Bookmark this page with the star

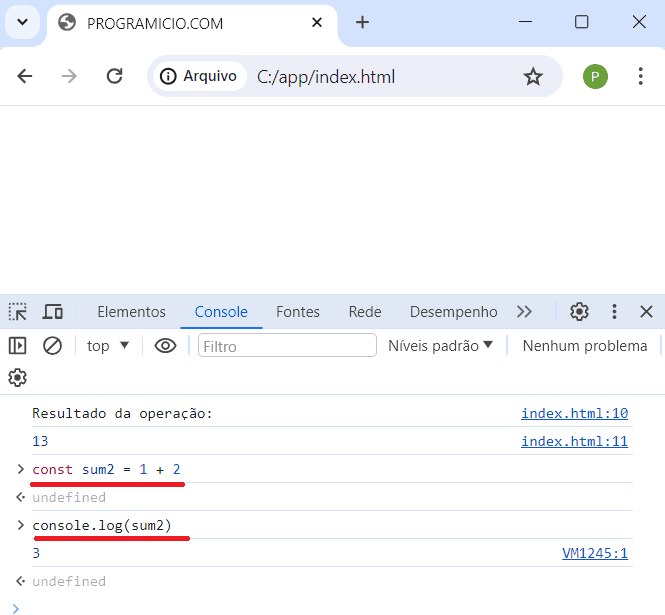coord(533,77)
